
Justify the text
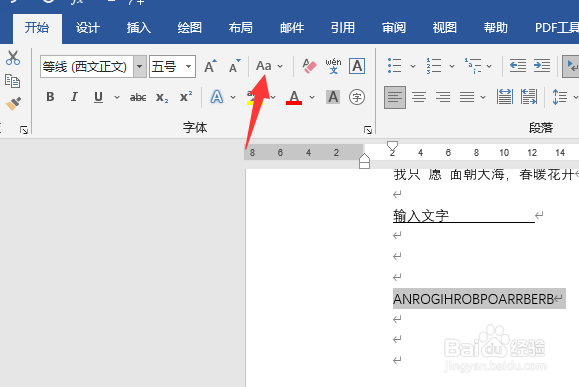click(x=467, y=97)
